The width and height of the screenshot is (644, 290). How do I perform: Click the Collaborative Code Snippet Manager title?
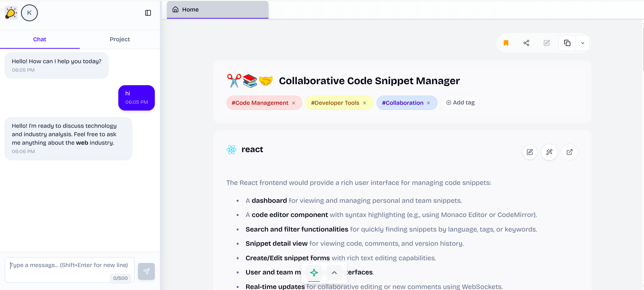pyautogui.click(x=369, y=81)
